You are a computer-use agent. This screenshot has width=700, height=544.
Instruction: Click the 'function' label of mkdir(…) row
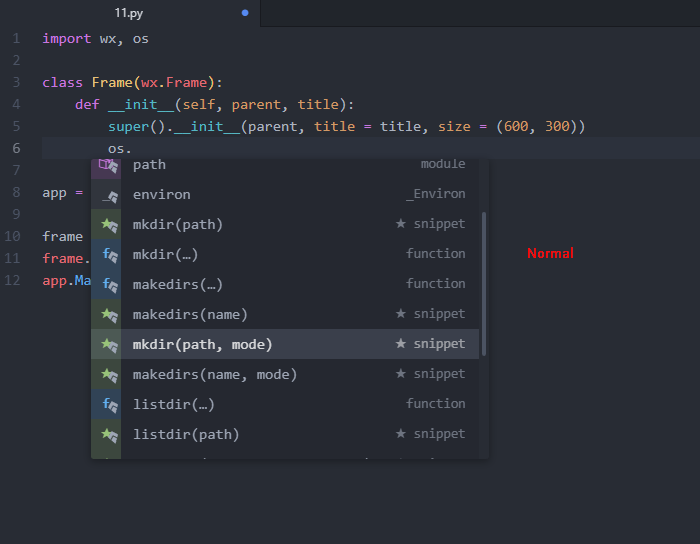(436, 253)
